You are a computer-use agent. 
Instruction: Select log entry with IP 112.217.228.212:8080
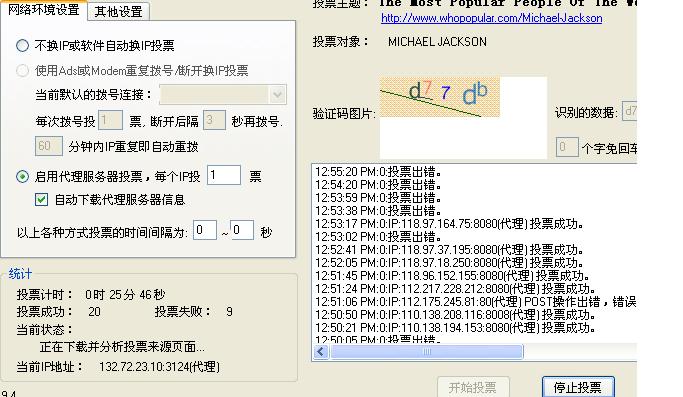[456, 289]
